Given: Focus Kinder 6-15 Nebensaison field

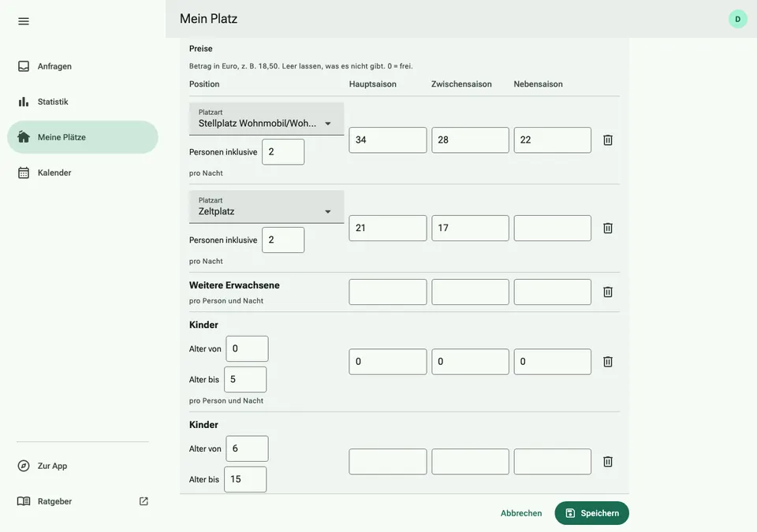Looking at the screenshot, I should 552,462.
